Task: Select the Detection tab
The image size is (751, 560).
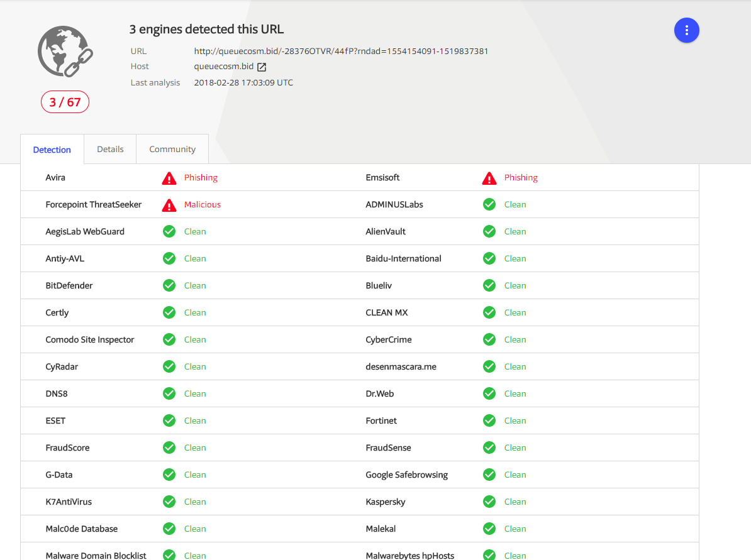Action: pyautogui.click(x=52, y=150)
